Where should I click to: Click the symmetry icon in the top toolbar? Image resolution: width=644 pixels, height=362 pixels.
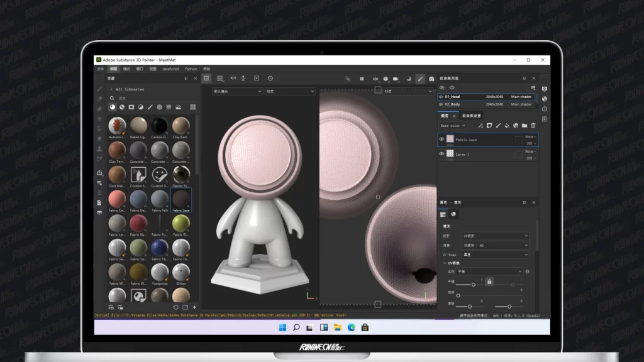(x=233, y=78)
